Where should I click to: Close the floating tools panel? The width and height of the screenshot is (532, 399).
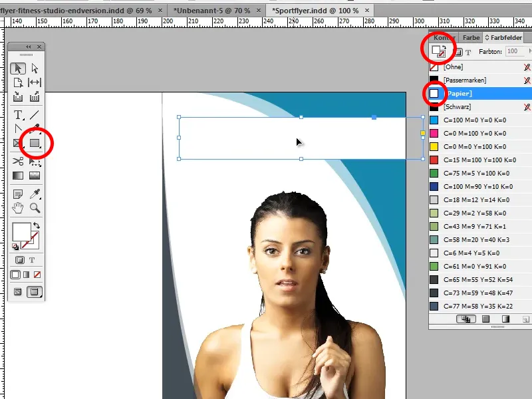(39, 47)
